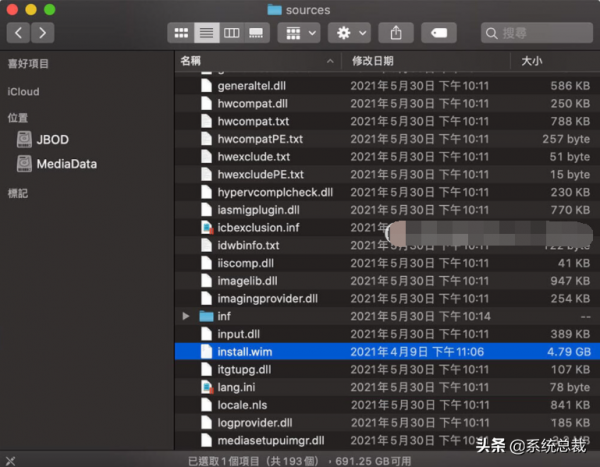Select hwcompatPE.txt file icon
This screenshot has width=600, height=467.
coord(206,139)
